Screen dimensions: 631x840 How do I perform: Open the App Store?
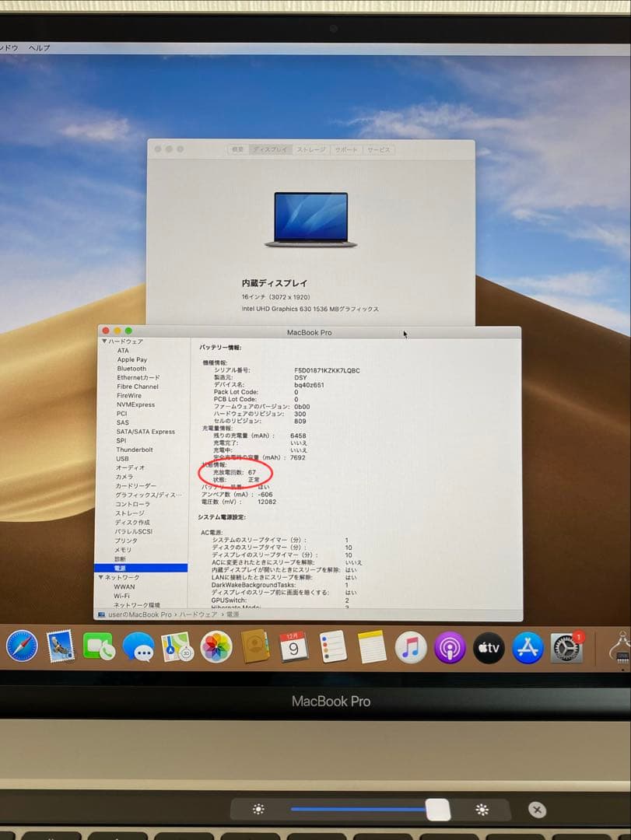click(x=528, y=646)
